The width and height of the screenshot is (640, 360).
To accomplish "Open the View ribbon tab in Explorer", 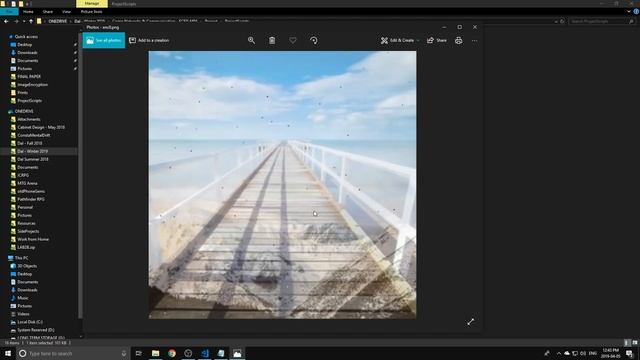I will point(66,12).
